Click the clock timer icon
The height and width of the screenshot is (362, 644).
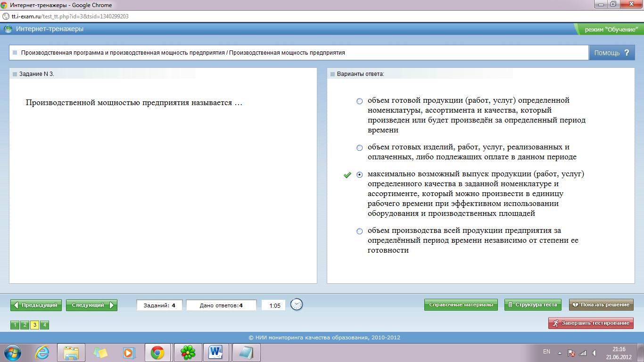point(297,304)
